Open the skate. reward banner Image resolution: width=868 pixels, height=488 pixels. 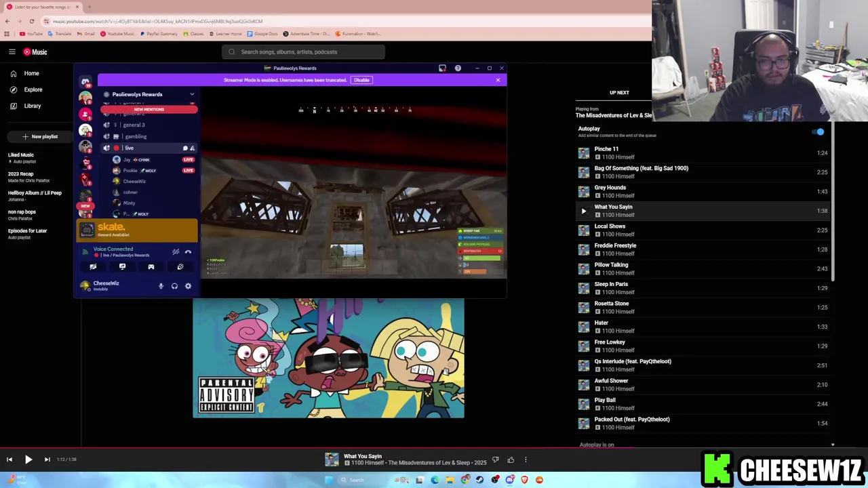point(137,230)
